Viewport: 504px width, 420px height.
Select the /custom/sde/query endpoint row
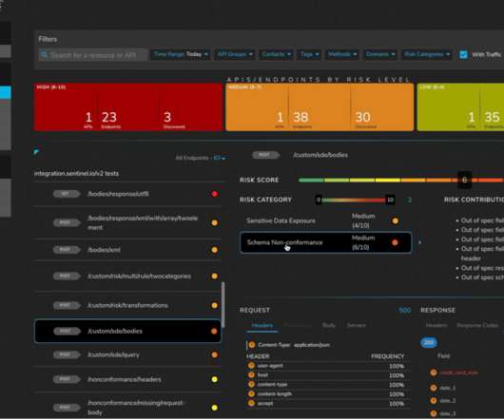(127, 354)
